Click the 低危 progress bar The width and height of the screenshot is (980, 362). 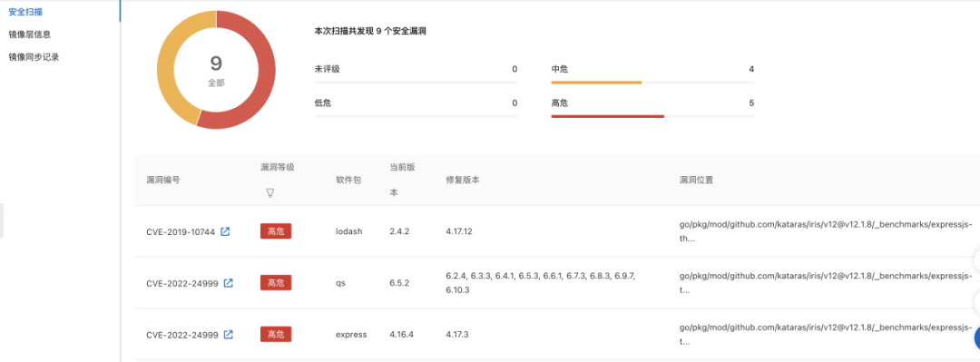(x=416, y=116)
